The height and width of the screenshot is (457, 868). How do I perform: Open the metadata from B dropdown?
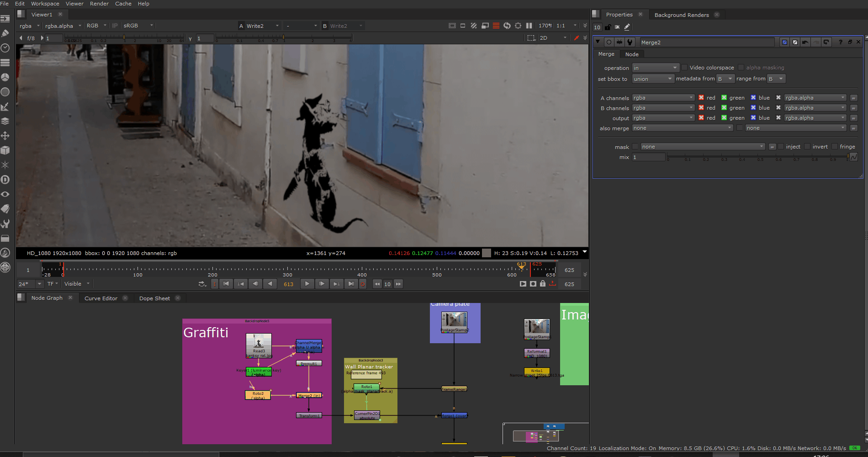point(725,79)
